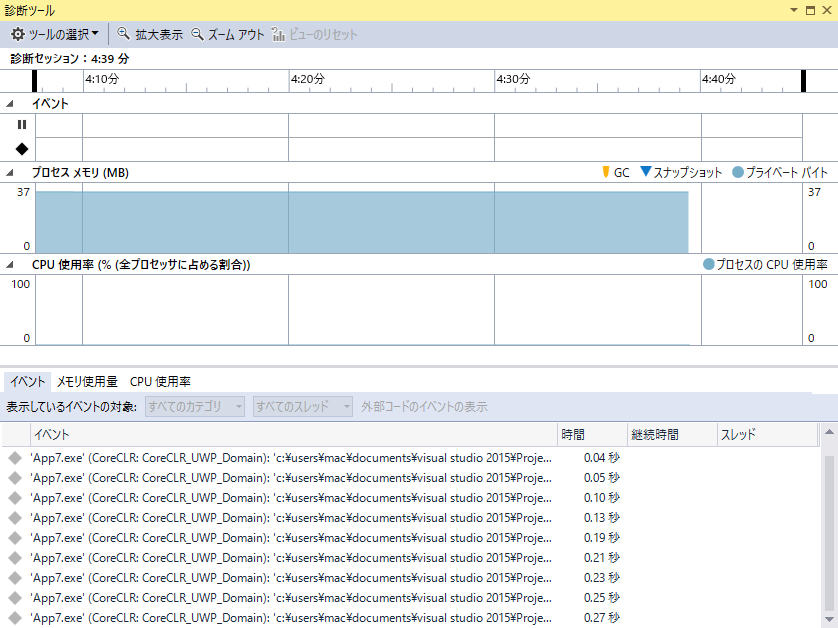Sort by the イベント column header
This screenshot has width=838, height=628.
pos(294,435)
